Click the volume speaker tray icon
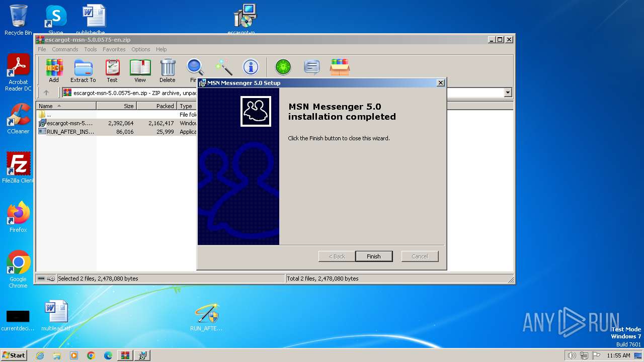This screenshot has height=362, width=644. 572,355
